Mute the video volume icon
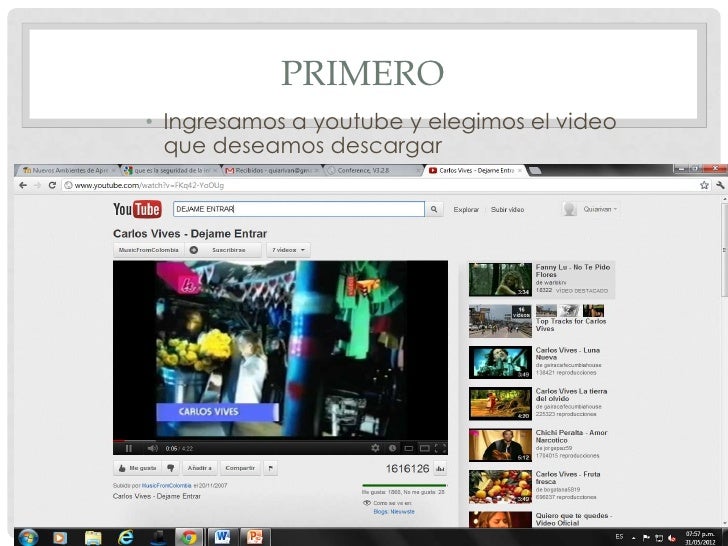The height and width of the screenshot is (546, 728). point(152,448)
